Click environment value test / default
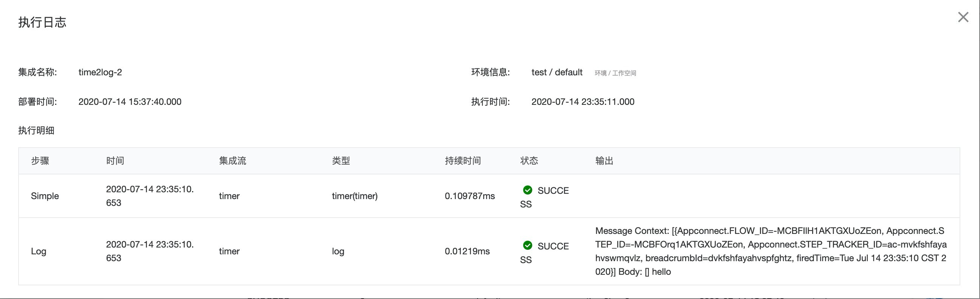The height and width of the screenshot is (299, 980). pos(557,72)
